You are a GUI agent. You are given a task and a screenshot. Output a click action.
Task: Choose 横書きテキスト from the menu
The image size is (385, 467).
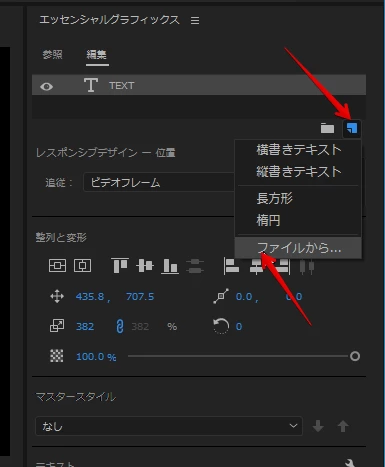298,150
